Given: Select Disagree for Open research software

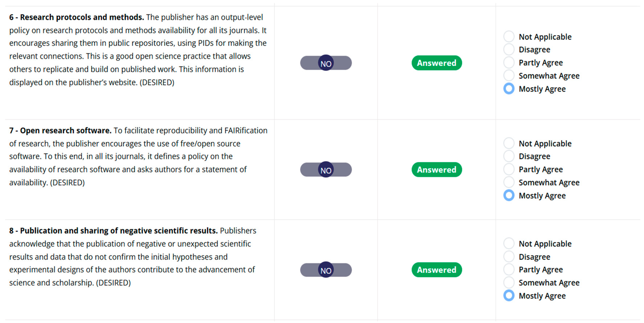Looking at the screenshot, I should coord(509,156).
